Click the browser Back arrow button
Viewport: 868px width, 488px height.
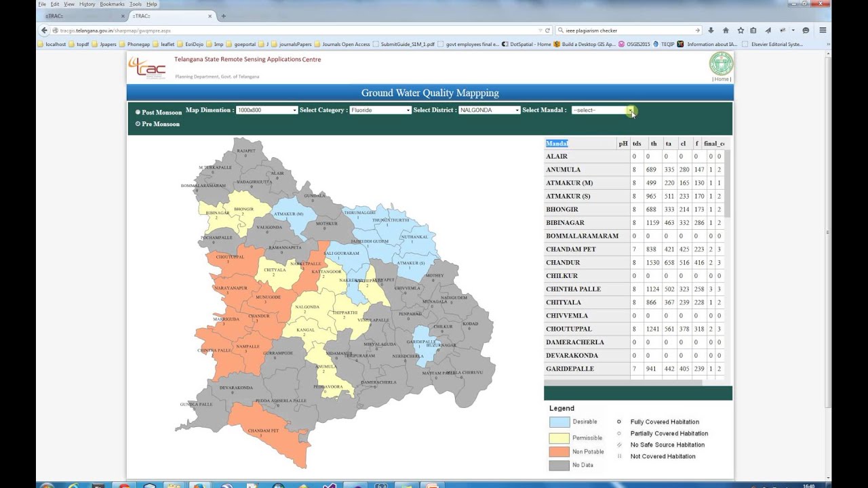pyautogui.click(x=45, y=30)
